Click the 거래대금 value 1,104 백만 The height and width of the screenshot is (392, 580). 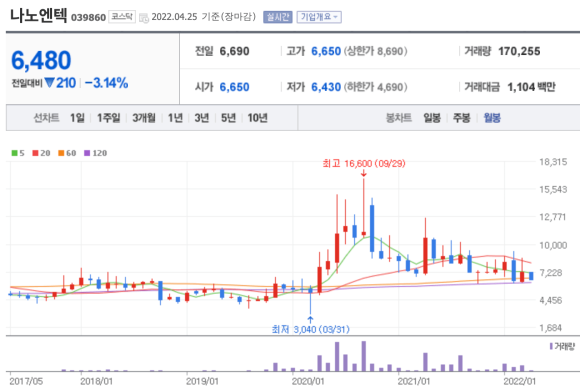532,87
